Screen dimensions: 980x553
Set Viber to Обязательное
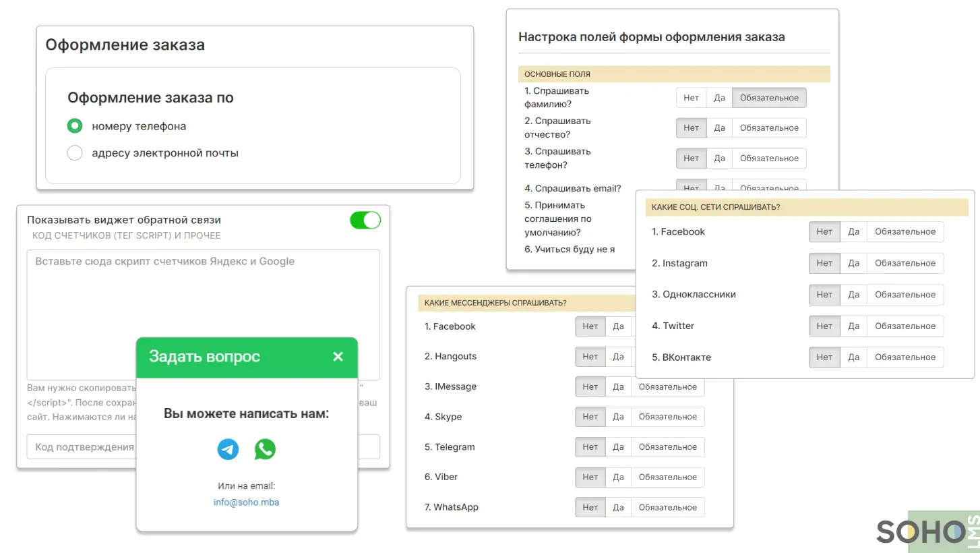click(x=668, y=477)
